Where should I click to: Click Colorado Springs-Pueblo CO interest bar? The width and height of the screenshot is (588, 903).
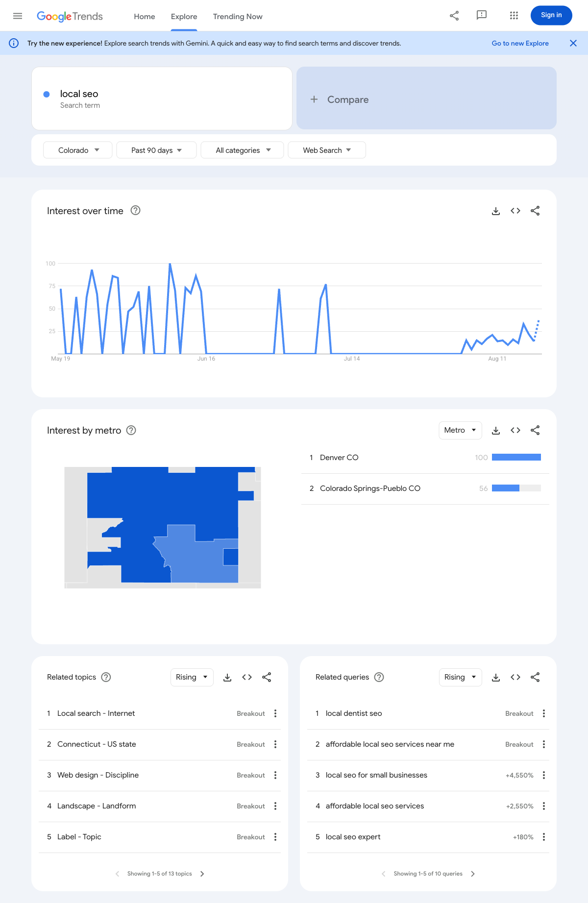click(x=516, y=488)
